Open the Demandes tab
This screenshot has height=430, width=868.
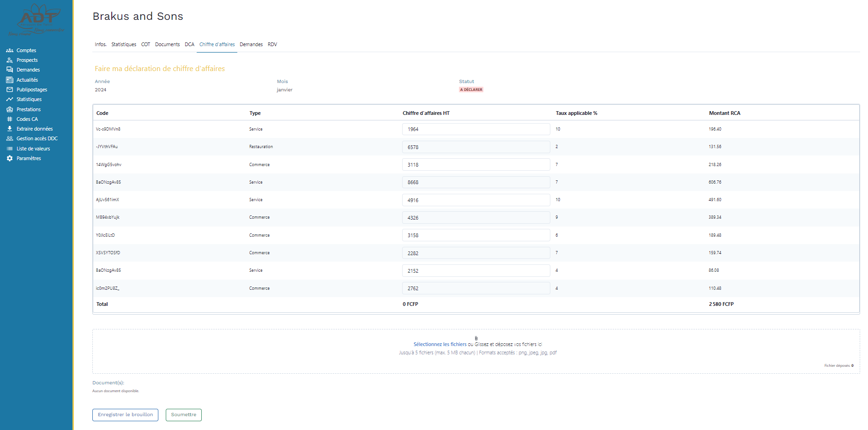pos(251,44)
